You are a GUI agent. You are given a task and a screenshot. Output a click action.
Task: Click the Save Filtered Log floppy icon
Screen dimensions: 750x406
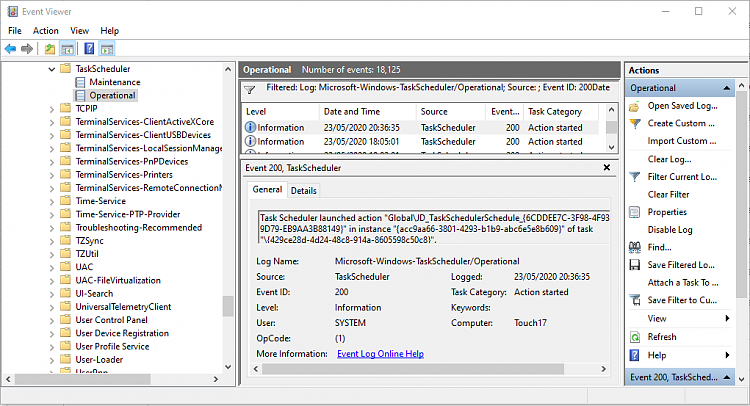[x=634, y=265]
